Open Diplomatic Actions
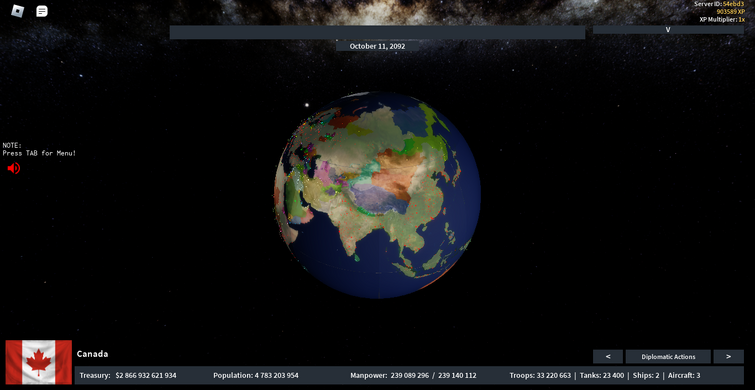Image resolution: width=755 pixels, height=390 pixels. [x=668, y=356]
